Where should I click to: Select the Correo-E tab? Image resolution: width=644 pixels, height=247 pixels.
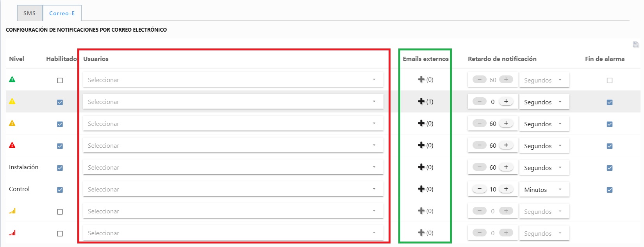(x=62, y=13)
